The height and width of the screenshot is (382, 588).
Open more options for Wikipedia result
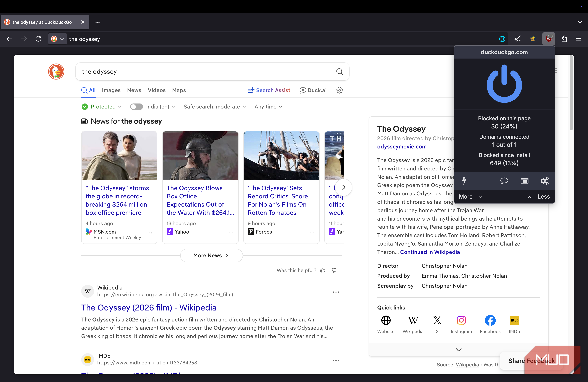[336, 292]
